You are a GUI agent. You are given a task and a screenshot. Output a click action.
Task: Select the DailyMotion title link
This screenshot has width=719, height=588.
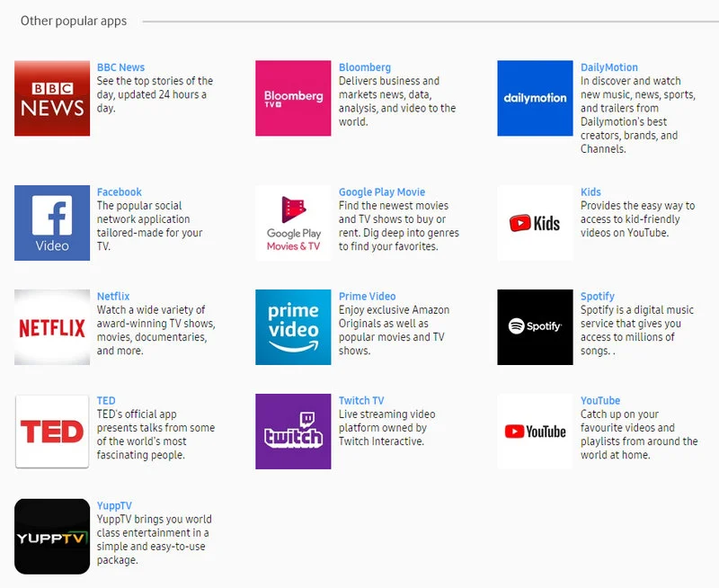tap(609, 67)
